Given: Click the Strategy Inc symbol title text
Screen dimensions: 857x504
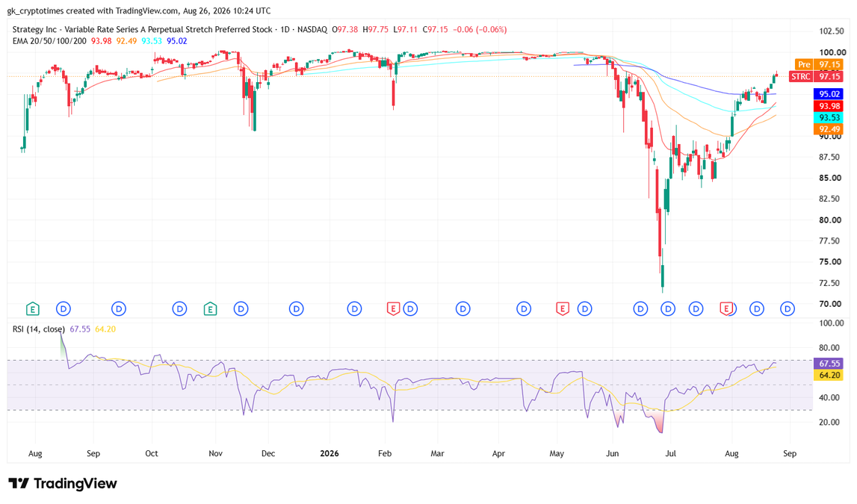Looking at the screenshot, I should coord(142,29).
